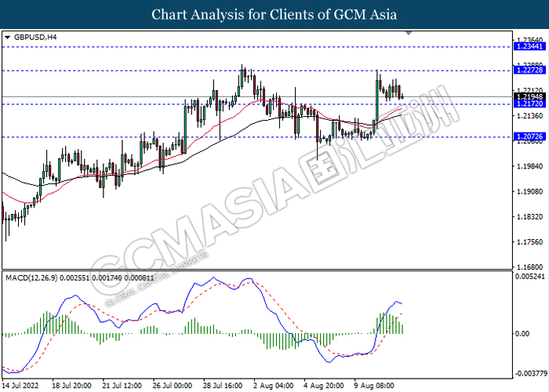Click the 1.21360 price axis value
Image resolution: width=549 pixels, height=392 pixels.
(x=529, y=116)
